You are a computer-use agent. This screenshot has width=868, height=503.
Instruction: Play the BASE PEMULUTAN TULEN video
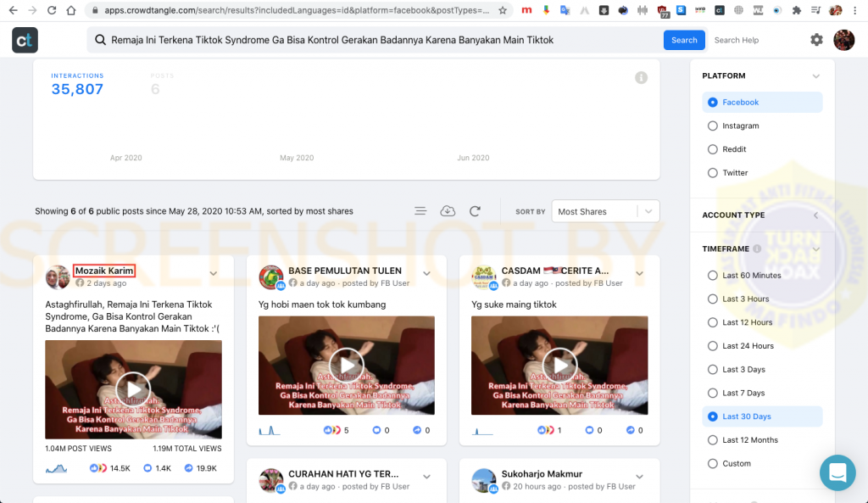[347, 365]
